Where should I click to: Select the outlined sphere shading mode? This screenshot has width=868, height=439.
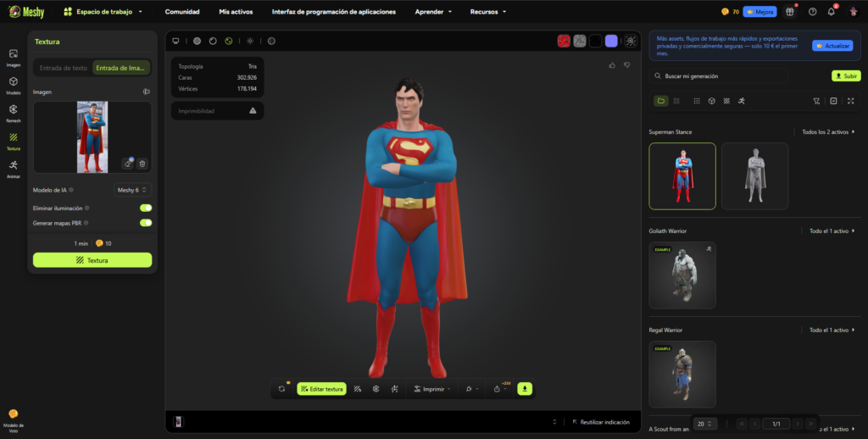[x=213, y=41]
